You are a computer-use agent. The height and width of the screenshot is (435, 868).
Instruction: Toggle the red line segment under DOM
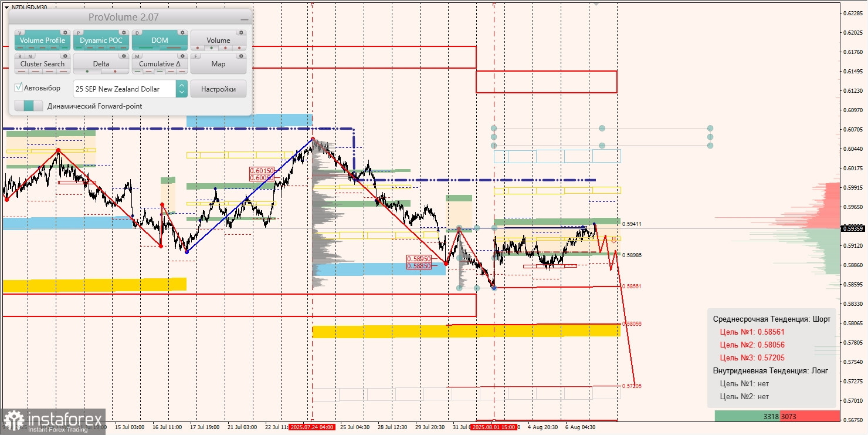[174, 48]
